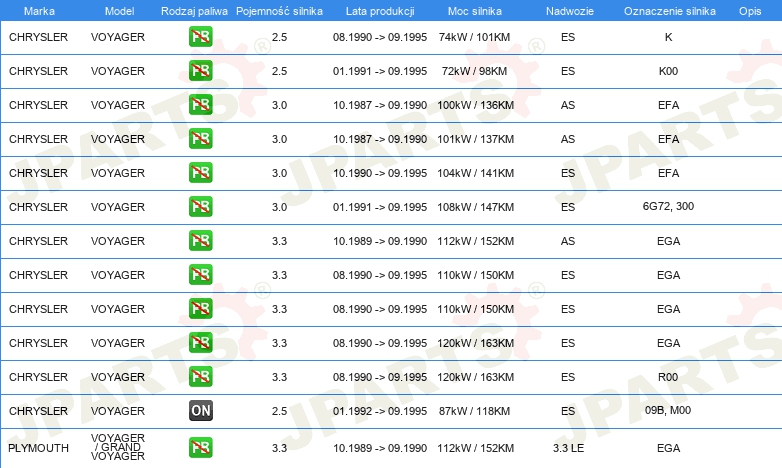Click the Moc silnika column header
The image size is (782, 468).
click(475, 11)
